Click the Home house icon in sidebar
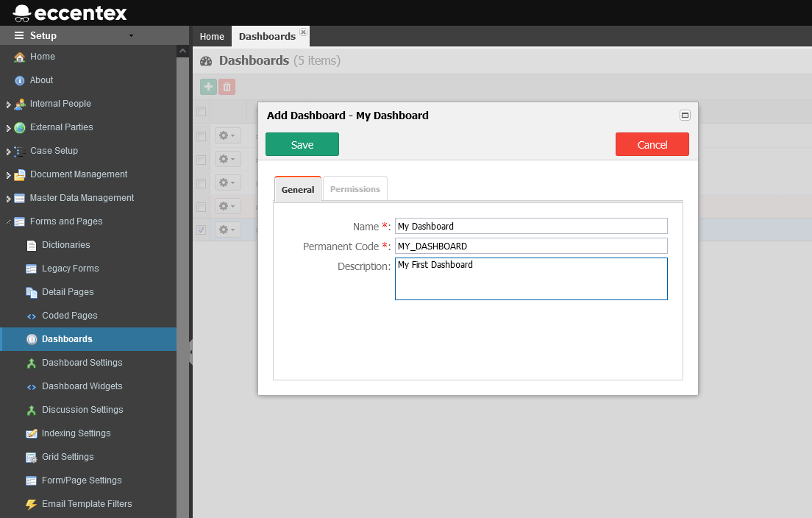This screenshot has height=518, width=812. click(x=20, y=57)
